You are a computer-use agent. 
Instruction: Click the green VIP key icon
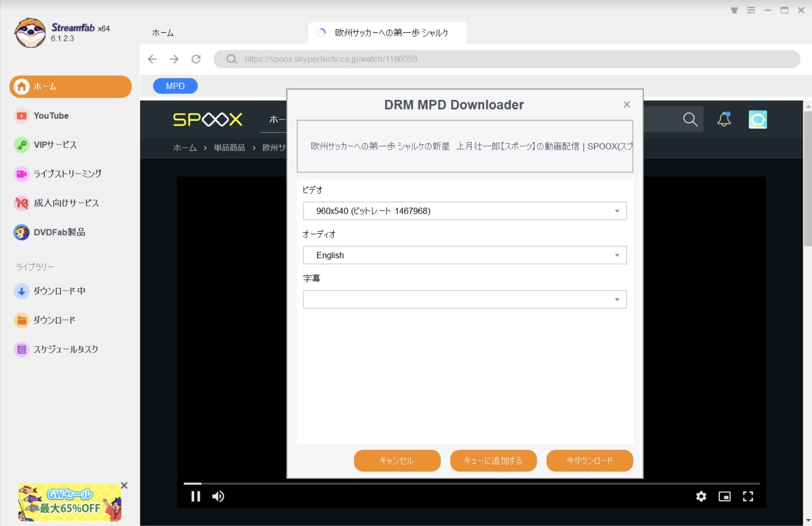[21, 145]
